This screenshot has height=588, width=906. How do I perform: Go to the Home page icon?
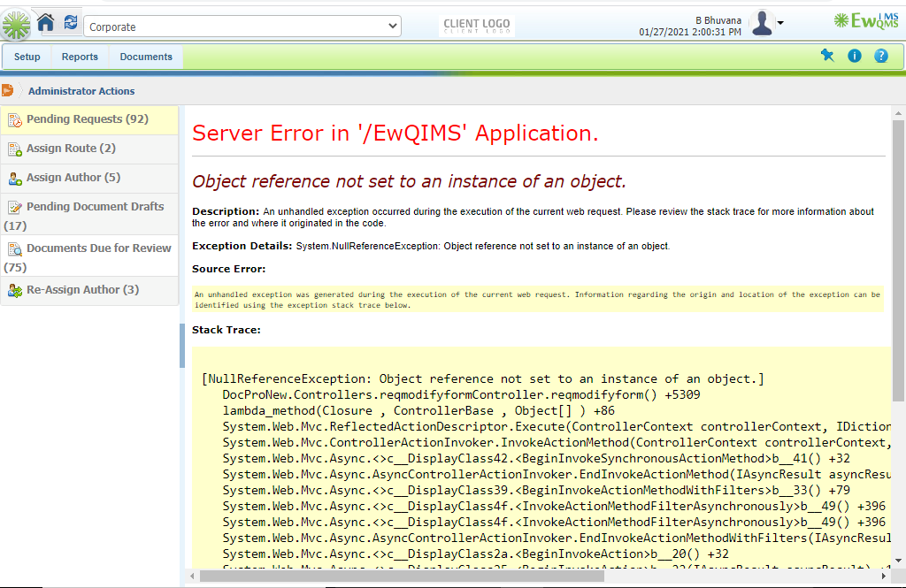click(46, 23)
